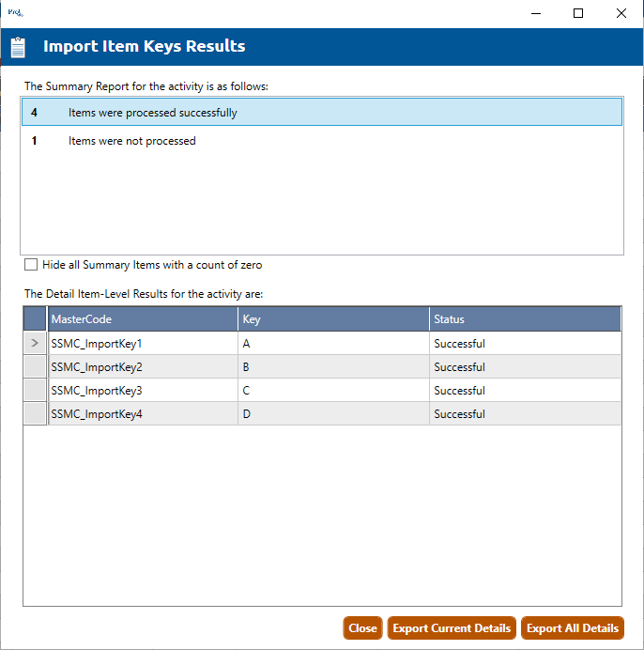Viewport: 644px width, 650px height.
Task: Click the app logo in title bar
Action: pos(14,13)
